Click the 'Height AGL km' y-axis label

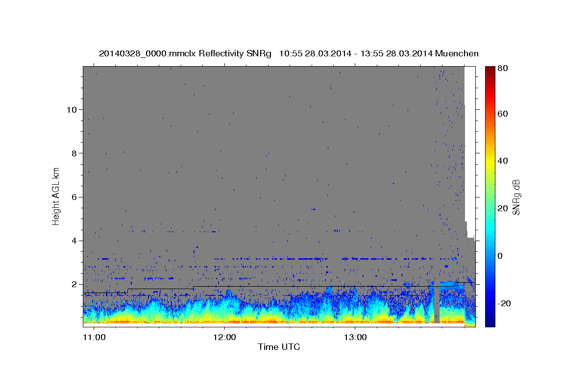tap(56, 196)
